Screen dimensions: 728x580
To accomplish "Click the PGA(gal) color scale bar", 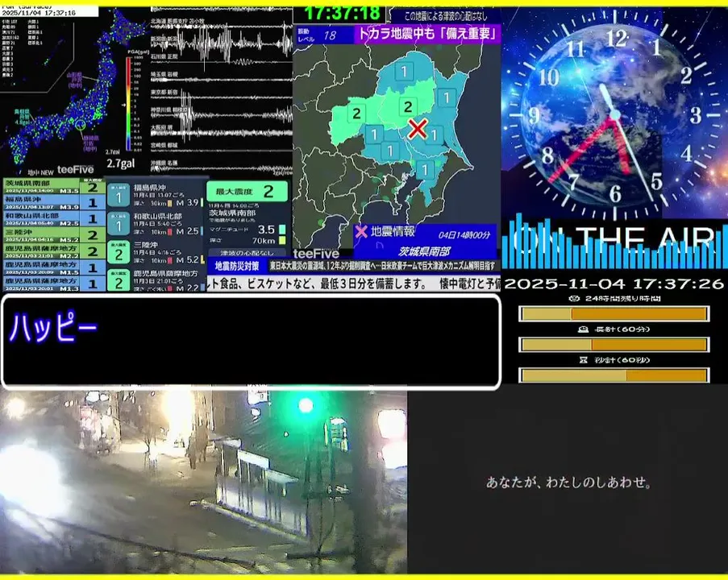I will pyautogui.click(x=129, y=104).
